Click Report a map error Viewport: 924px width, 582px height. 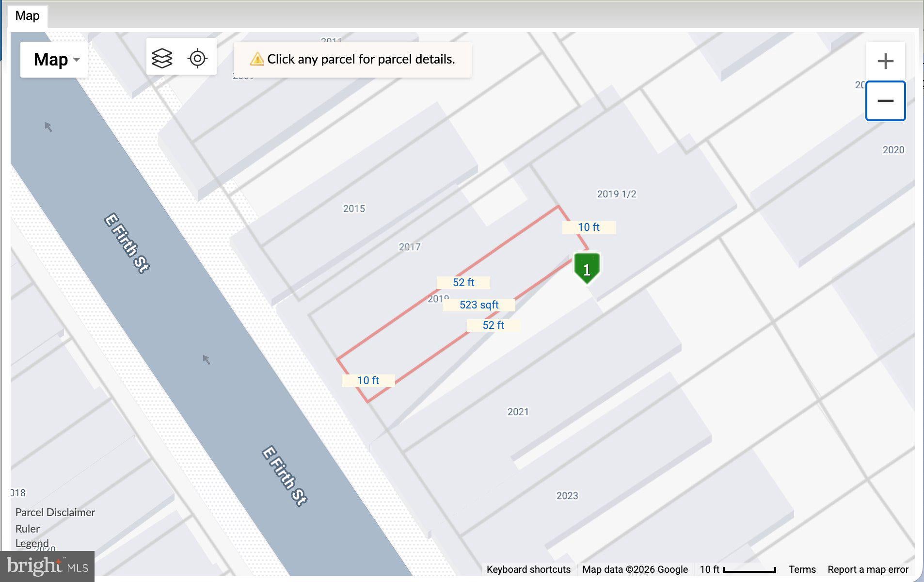click(x=868, y=569)
